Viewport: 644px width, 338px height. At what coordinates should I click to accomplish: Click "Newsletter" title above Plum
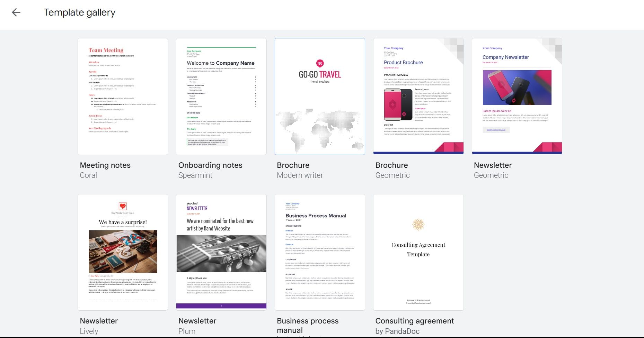click(x=197, y=321)
